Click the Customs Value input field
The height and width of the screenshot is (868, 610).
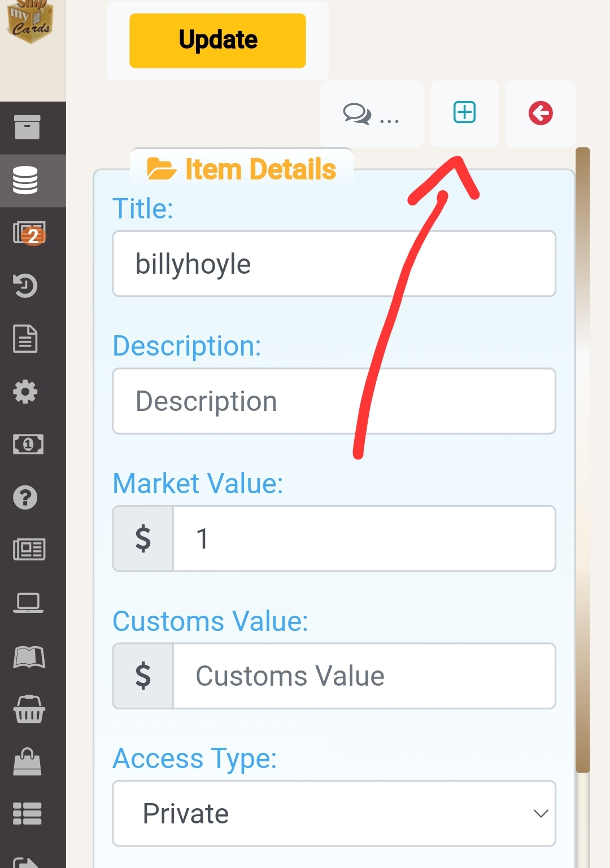[364, 676]
